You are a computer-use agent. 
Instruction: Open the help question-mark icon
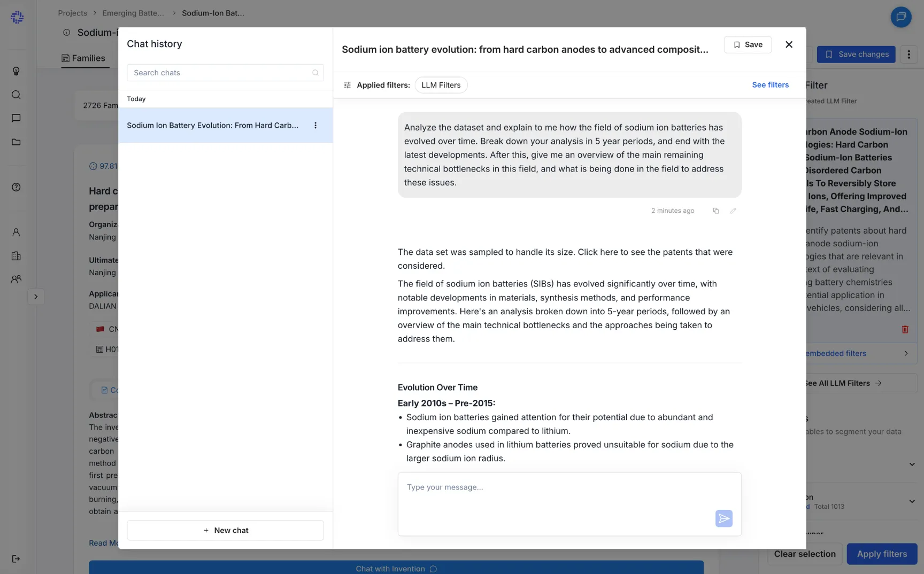pyautogui.click(x=16, y=187)
